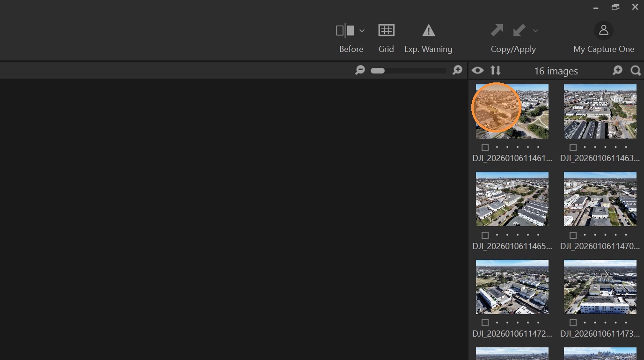Open the Before view options chevron
The image size is (644, 360).
click(x=362, y=31)
